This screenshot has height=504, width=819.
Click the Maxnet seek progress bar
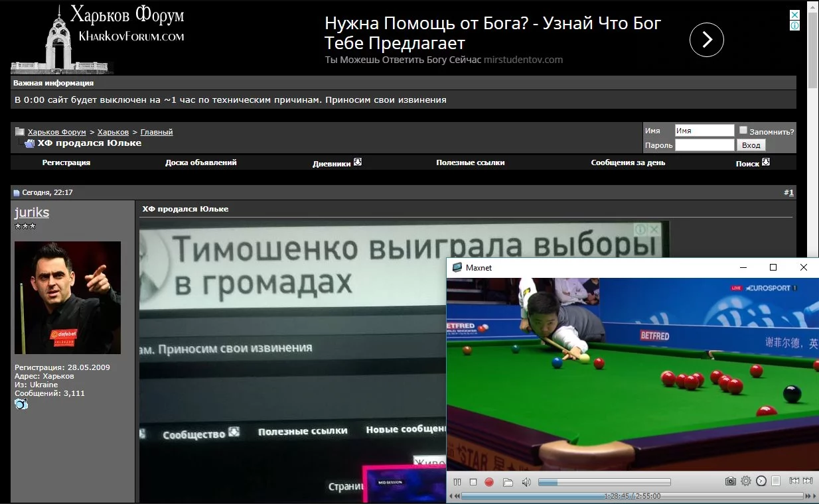632,495
